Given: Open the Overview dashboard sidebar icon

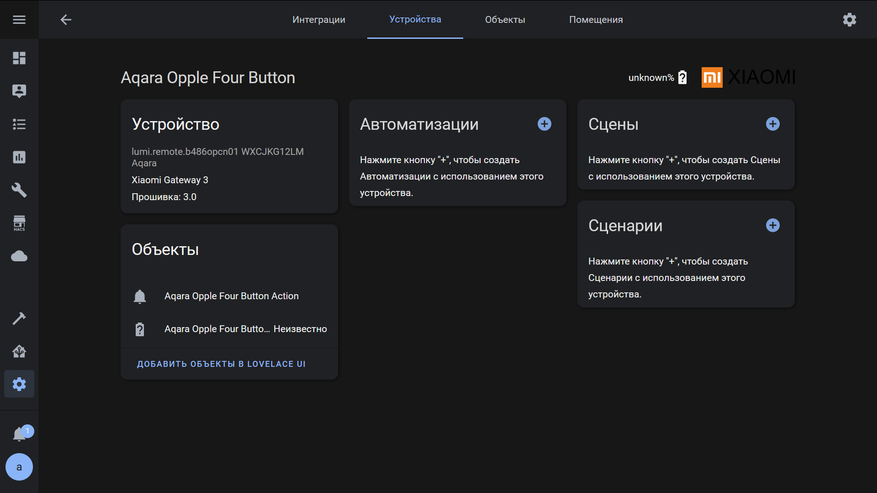Looking at the screenshot, I should 19,58.
